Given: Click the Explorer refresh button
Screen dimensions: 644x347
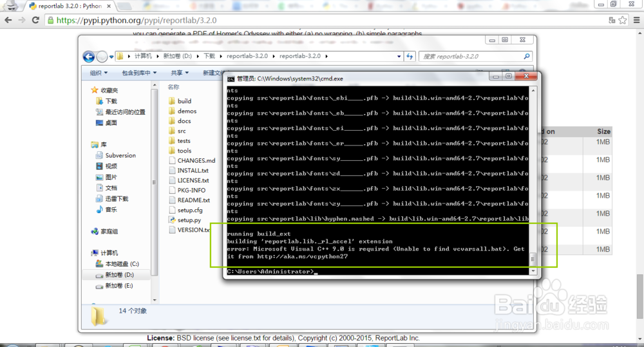Looking at the screenshot, I should (x=410, y=56).
